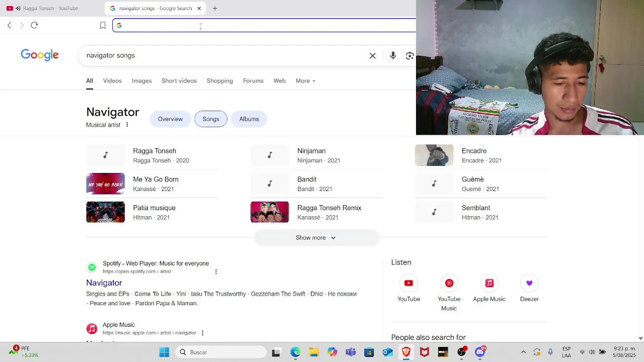Select the Overview chip for Navigator
The height and width of the screenshot is (362, 644).
click(x=170, y=119)
